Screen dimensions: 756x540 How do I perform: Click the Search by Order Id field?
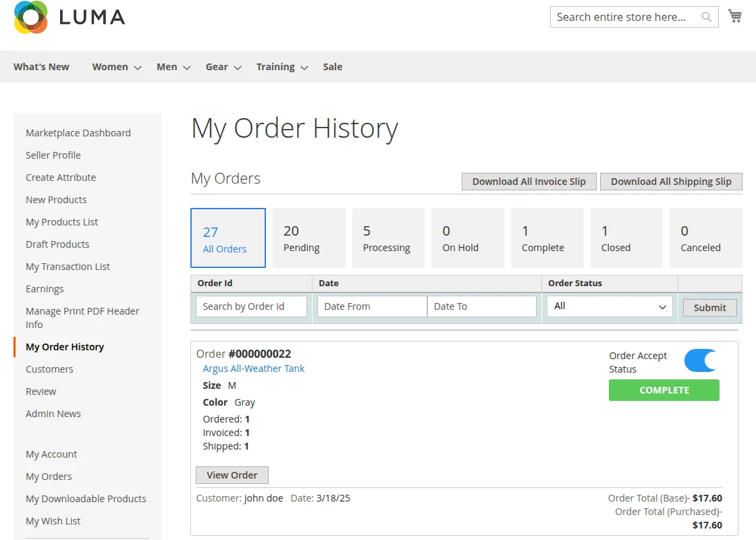(x=251, y=306)
